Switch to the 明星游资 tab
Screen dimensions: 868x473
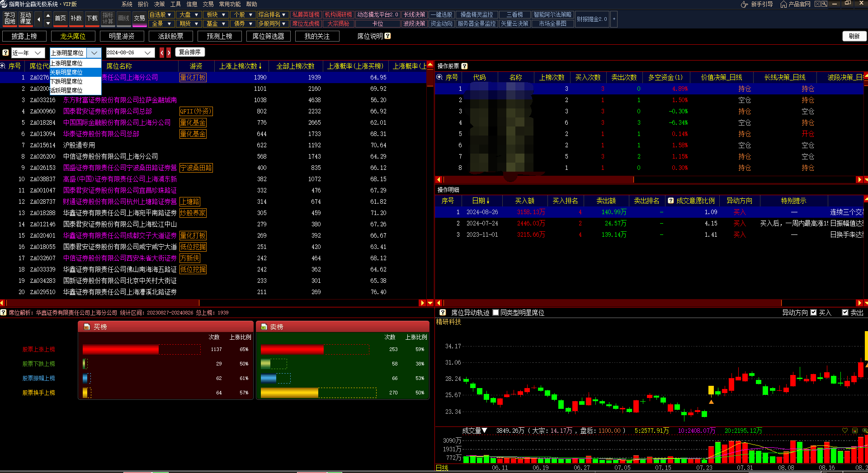pos(122,36)
